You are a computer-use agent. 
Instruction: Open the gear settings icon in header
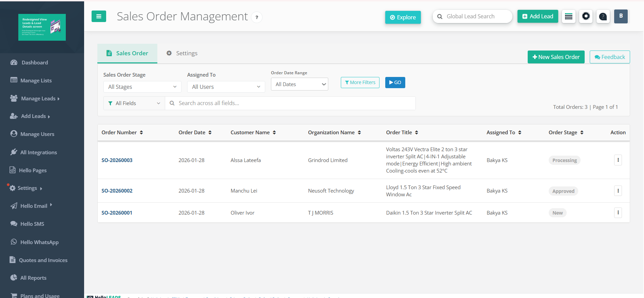click(x=586, y=16)
